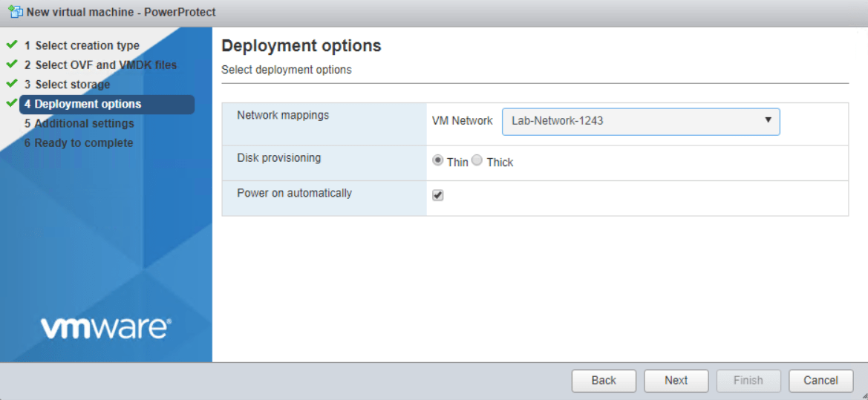The height and width of the screenshot is (400, 868).
Task: Go to step 2 Select OVF and VMDK files
Action: tap(105, 65)
